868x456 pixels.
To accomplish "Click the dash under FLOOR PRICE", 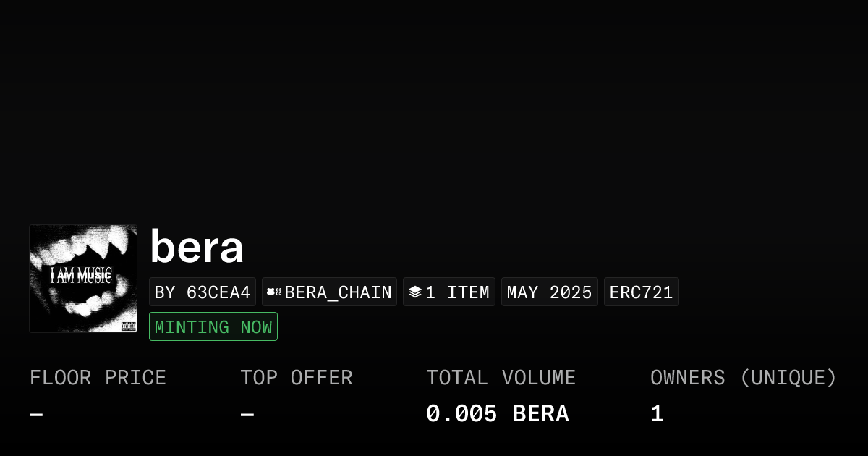I will 35,413.
